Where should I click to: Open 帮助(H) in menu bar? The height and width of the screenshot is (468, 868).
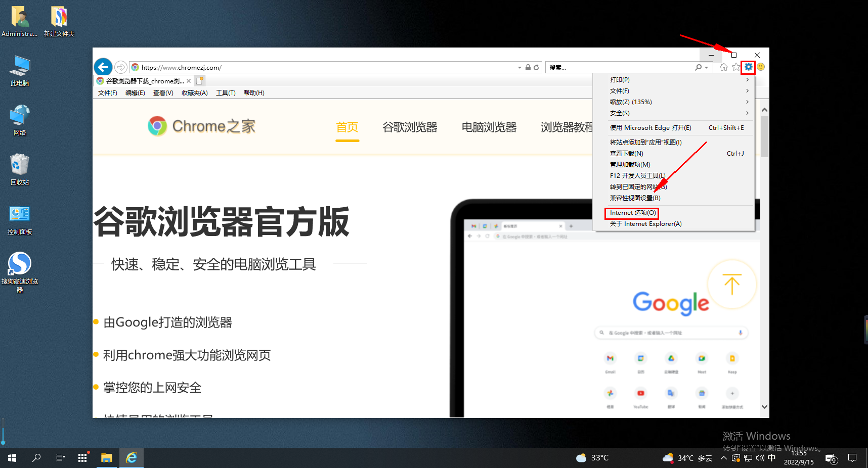coord(254,93)
